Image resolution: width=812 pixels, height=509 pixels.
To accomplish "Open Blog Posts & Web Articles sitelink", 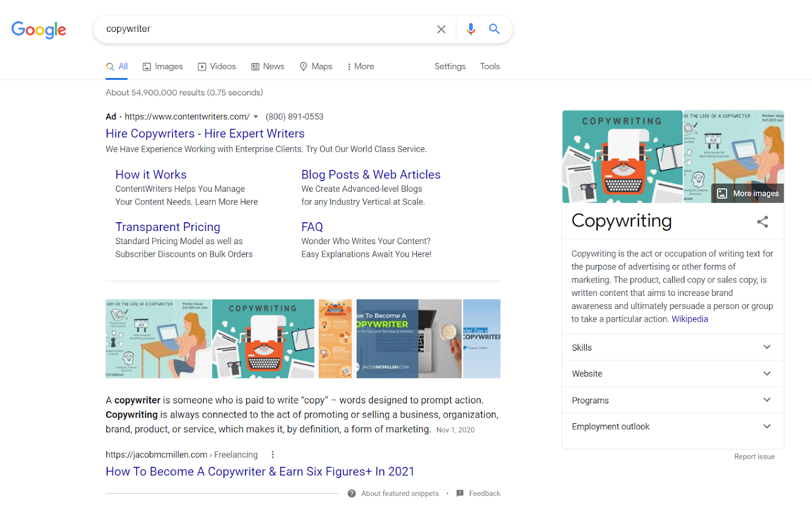I will 371,175.
